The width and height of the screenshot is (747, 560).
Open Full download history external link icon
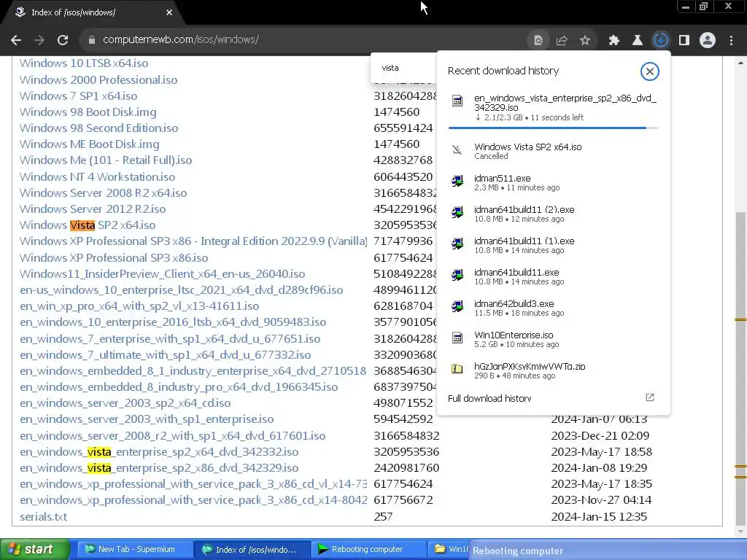(x=650, y=397)
